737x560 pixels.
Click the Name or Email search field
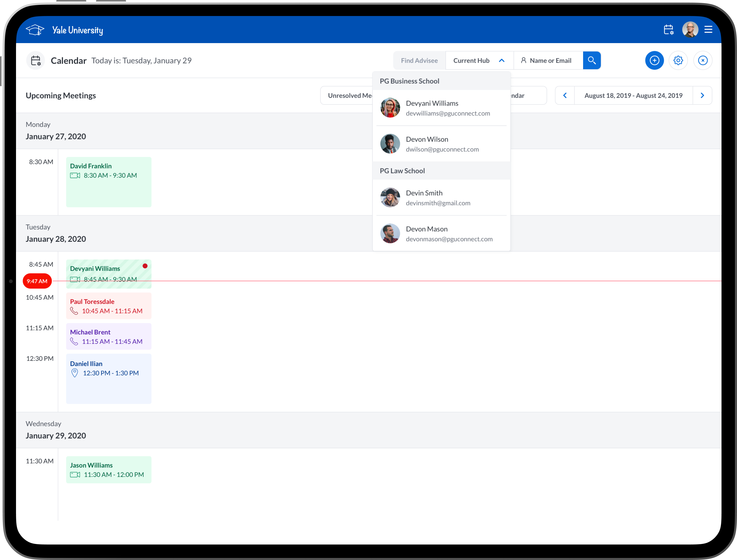pos(550,60)
